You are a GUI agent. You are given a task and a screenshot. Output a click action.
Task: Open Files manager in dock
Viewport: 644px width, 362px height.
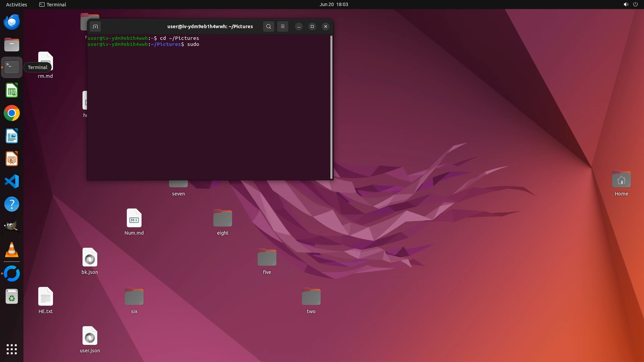(12, 45)
